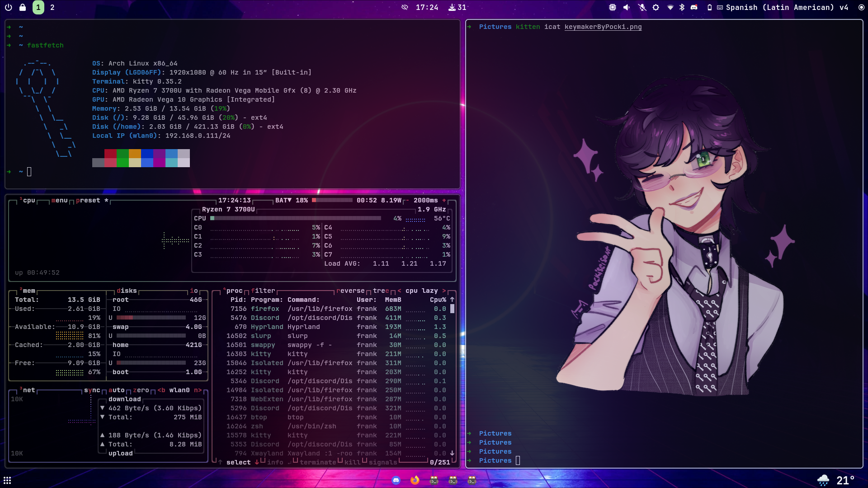Image resolution: width=868 pixels, height=488 pixels.
Task: Click the battery icon in the top bar
Action: coord(710,7)
